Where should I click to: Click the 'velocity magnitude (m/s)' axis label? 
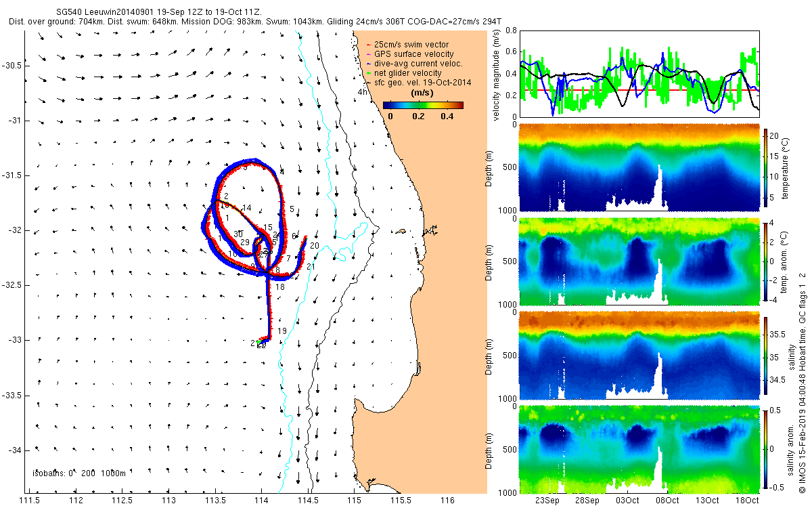click(x=496, y=75)
